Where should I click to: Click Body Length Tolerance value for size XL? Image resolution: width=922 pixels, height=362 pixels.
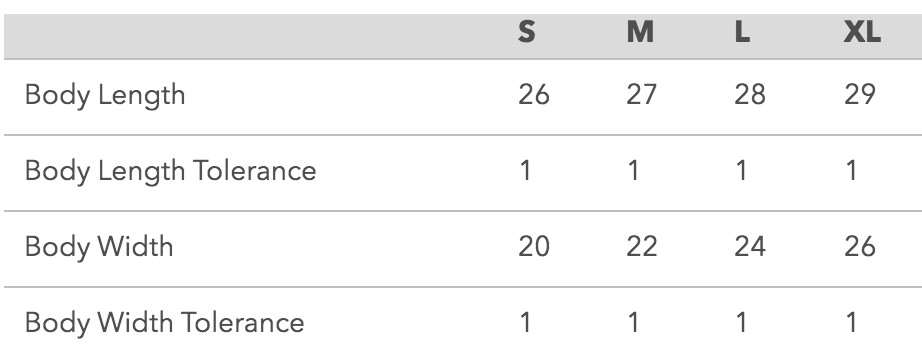click(851, 171)
